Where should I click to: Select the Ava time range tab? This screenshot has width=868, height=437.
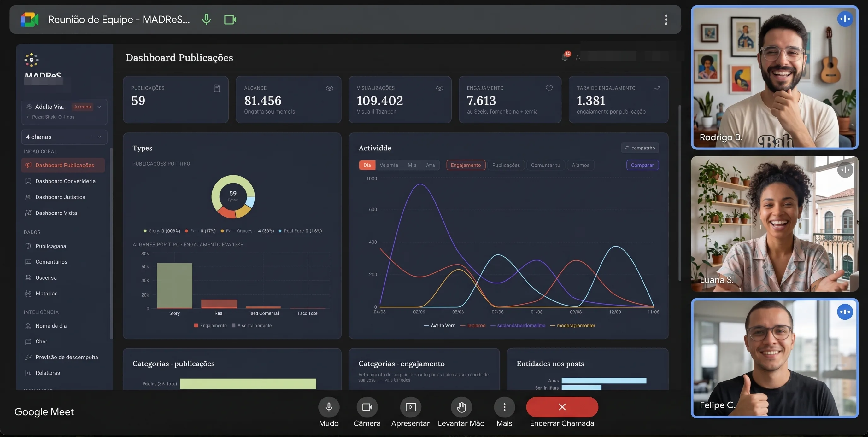click(x=430, y=165)
